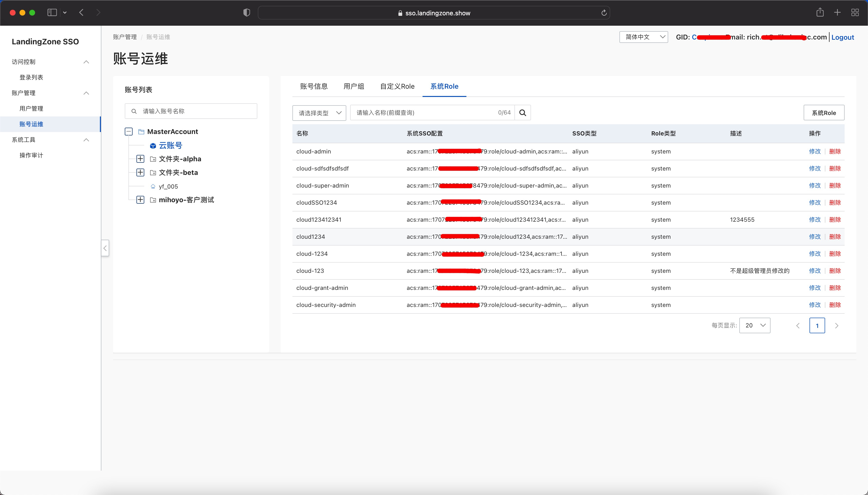
Task: Open the 简体中文 language dropdown
Action: coord(643,37)
